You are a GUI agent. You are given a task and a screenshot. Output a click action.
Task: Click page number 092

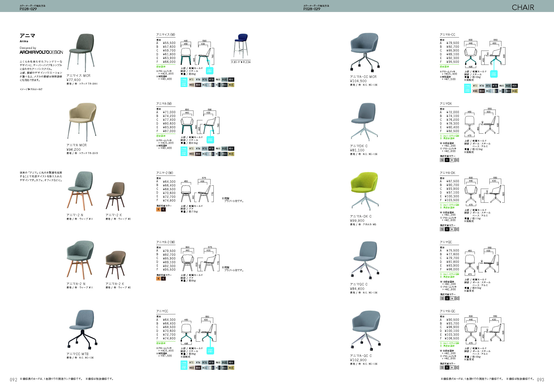[14, 380]
